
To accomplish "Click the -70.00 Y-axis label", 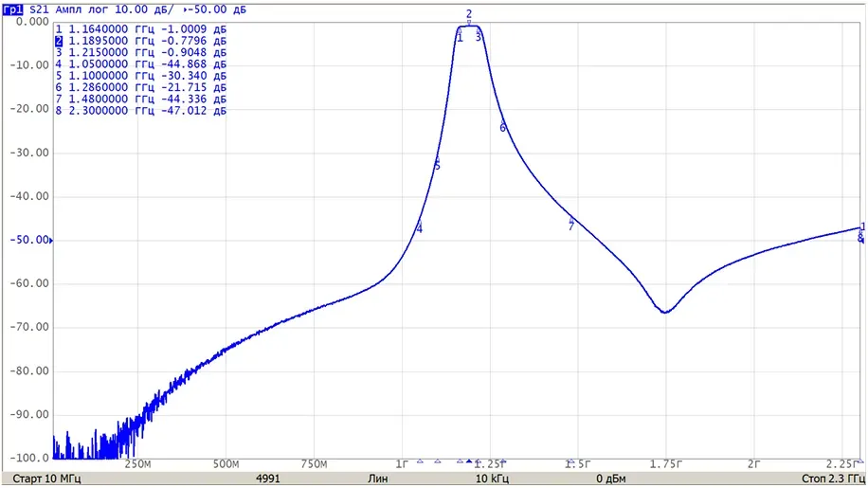I will click(30, 328).
